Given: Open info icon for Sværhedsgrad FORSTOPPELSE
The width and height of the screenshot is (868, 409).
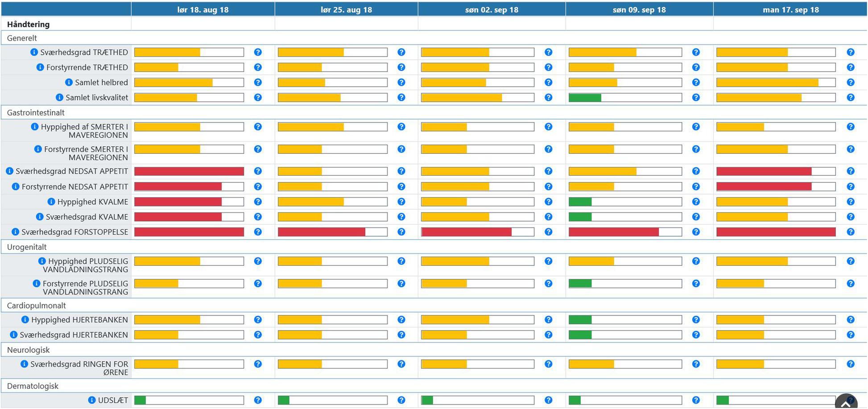Looking at the screenshot, I should click(x=15, y=232).
